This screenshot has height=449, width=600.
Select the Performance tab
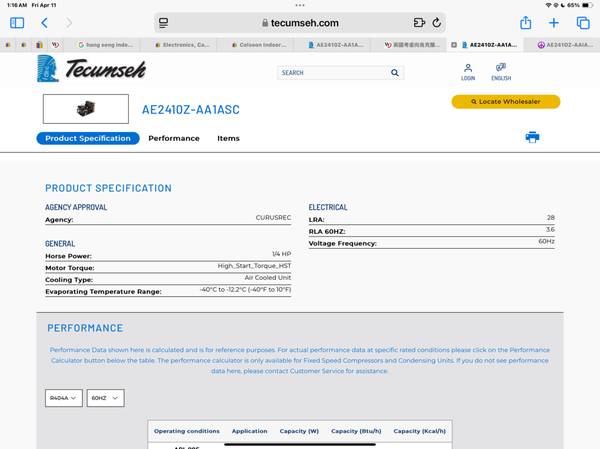174,138
